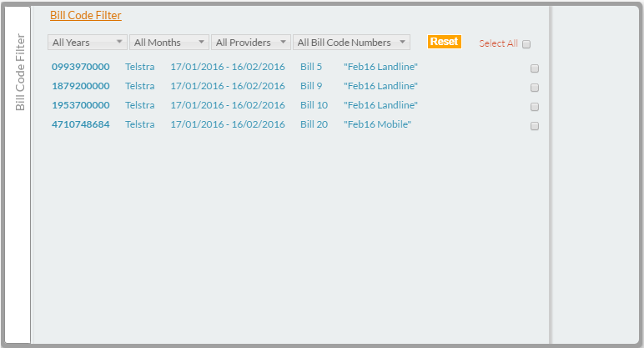Click the vertical Bill Code Filter tab
Screen dimensions: 644x348
coord(19,174)
